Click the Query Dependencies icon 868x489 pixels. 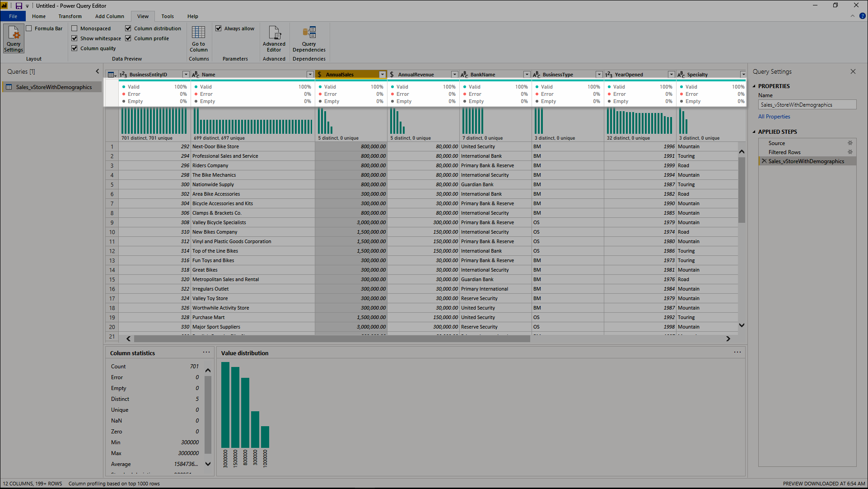[x=309, y=39]
